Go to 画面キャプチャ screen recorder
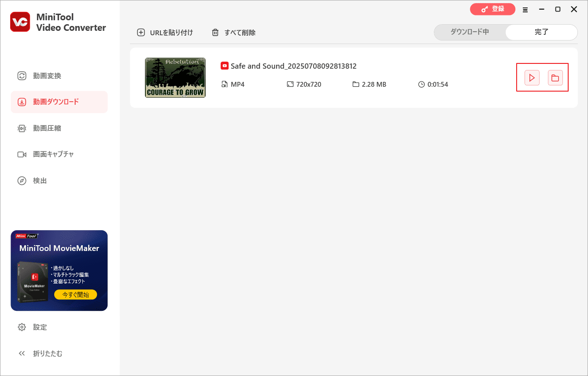The image size is (588, 376). (x=59, y=154)
